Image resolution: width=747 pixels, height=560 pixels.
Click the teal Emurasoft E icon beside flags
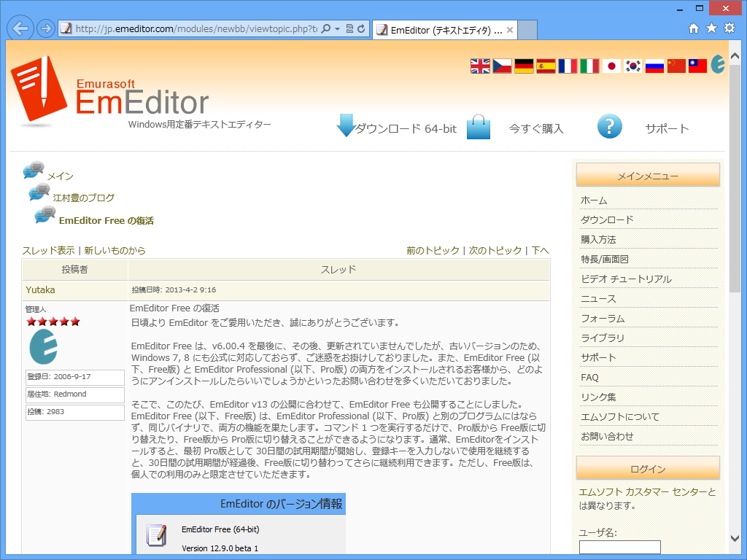[x=718, y=64]
